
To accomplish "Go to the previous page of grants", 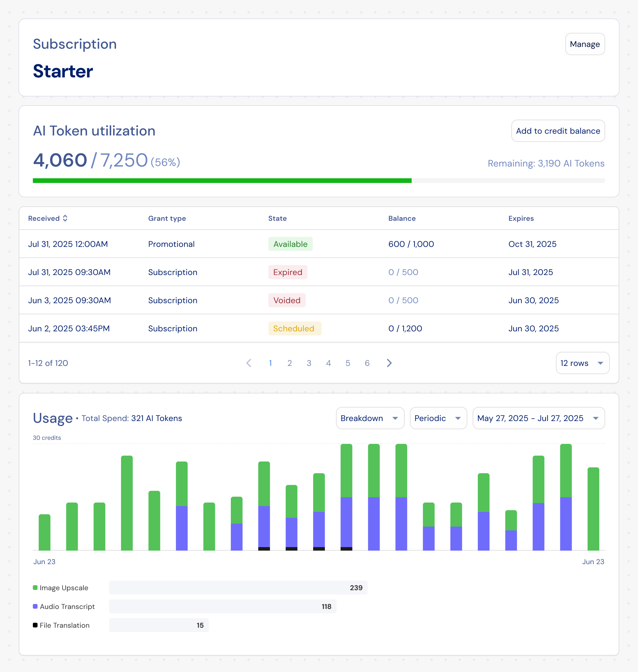I will [249, 363].
